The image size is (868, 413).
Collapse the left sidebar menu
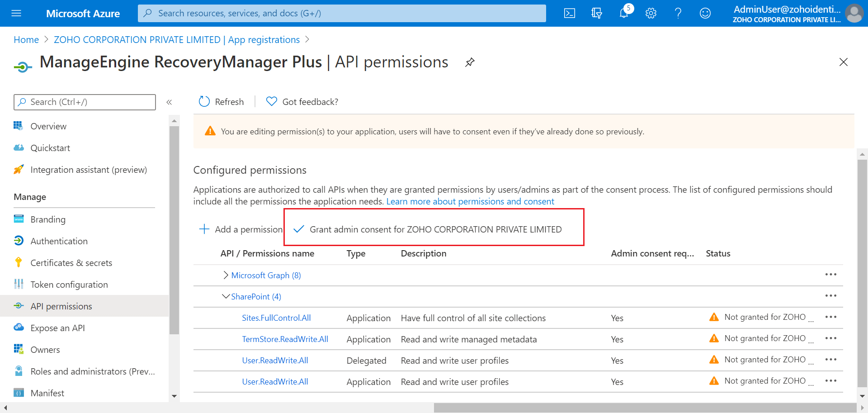169,102
